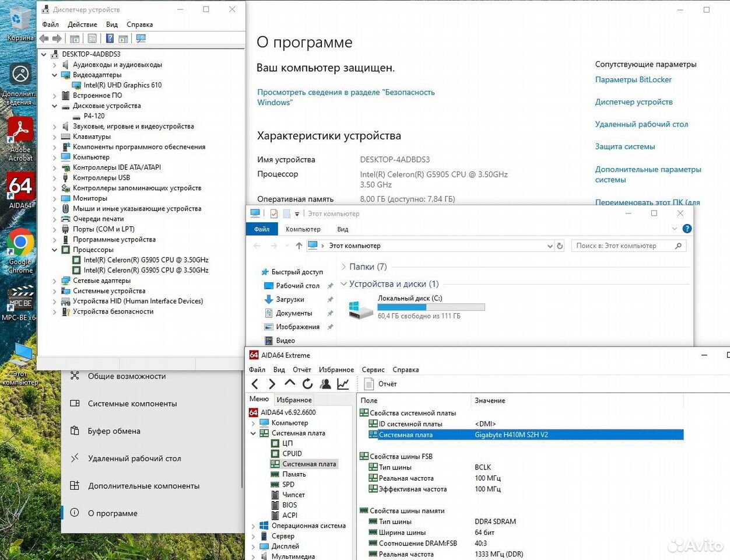
Task: Click the AIDA64 graph chart toolbar icon
Action: (x=343, y=384)
